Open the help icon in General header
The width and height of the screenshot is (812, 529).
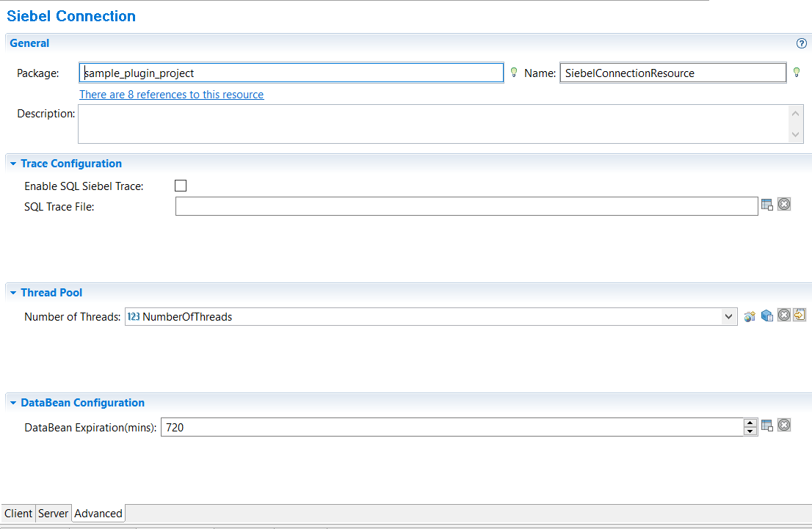pos(801,43)
